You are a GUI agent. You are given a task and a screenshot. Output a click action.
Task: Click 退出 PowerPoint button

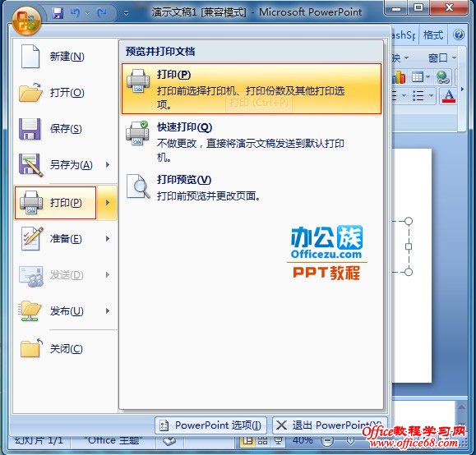point(330,425)
